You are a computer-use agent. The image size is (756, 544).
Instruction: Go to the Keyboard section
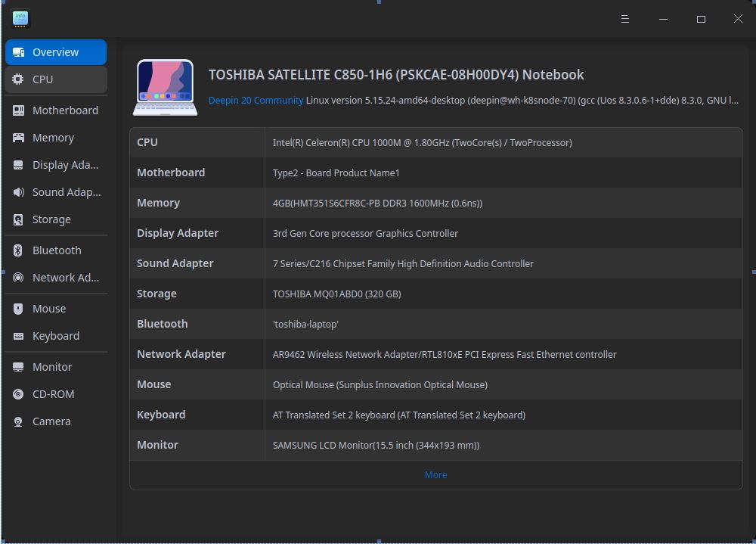[56, 336]
